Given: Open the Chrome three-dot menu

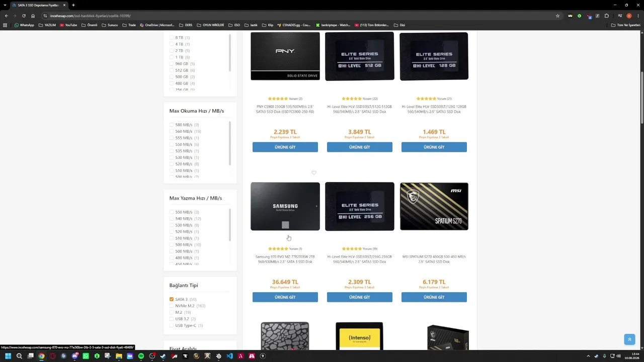Looking at the screenshot, I should [637, 16].
